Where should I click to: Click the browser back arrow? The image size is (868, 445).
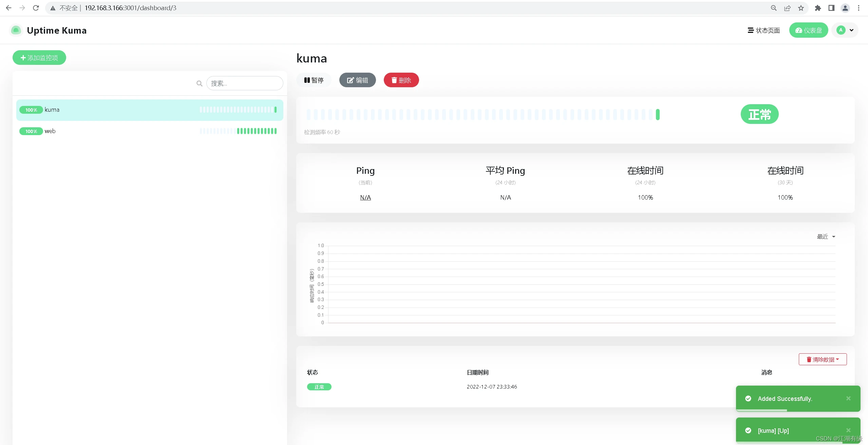tap(9, 8)
